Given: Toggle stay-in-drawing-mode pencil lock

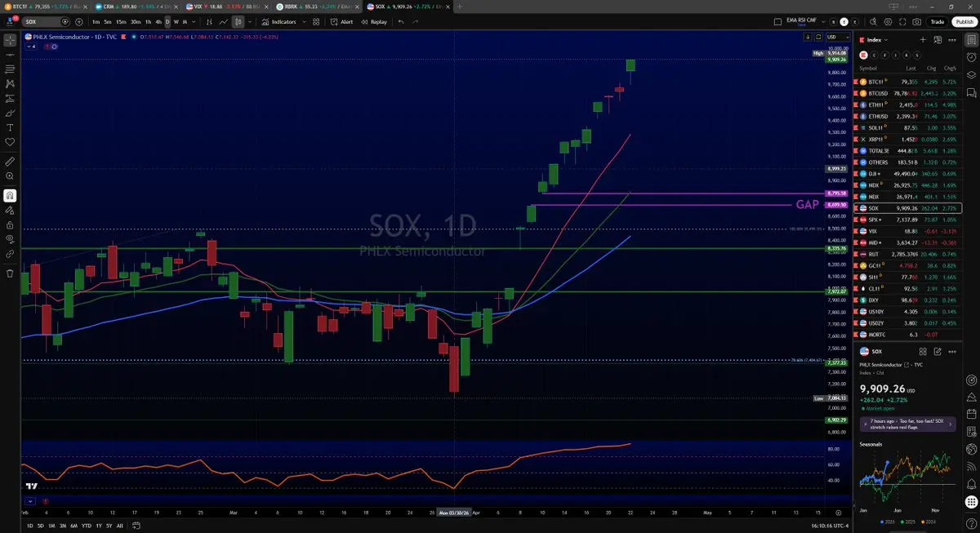Looking at the screenshot, I should 9,210.
